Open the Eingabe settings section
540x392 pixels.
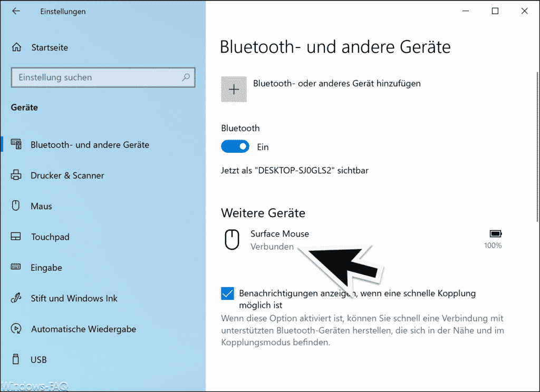coord(46,268)
